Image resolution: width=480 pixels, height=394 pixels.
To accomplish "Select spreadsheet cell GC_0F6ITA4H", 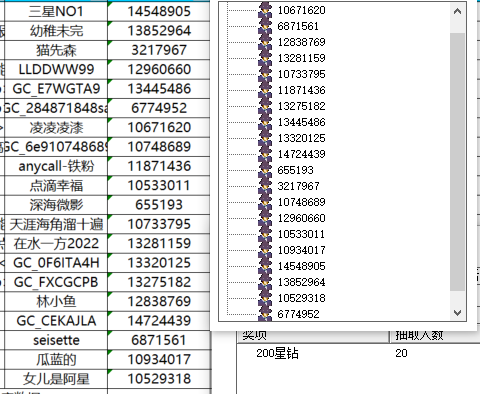I will click(x=56, y=263).
